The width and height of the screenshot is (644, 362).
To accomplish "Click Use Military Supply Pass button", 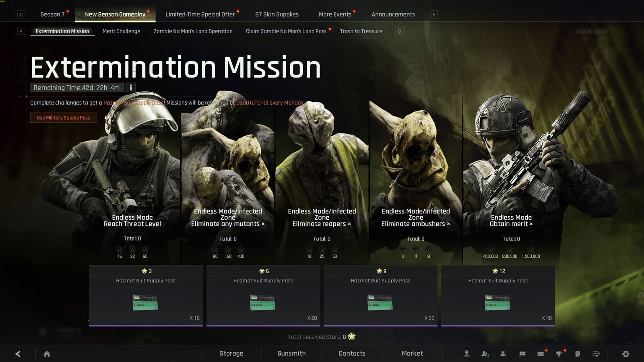I will (x=64, y=117).
